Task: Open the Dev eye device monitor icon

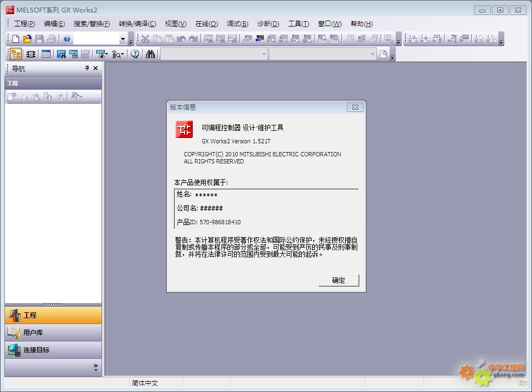Action: pyautogui.click(x=100, y=54)
